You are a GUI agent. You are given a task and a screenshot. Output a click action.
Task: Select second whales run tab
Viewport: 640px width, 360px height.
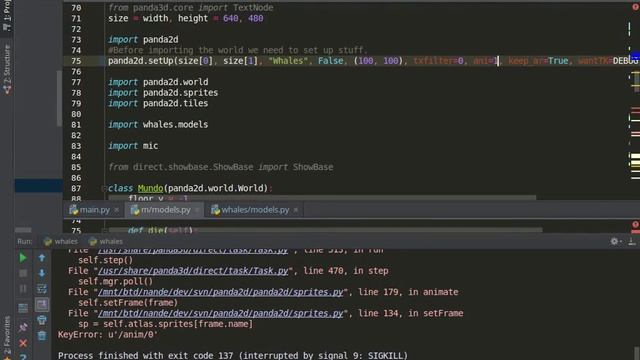point(106,241)
